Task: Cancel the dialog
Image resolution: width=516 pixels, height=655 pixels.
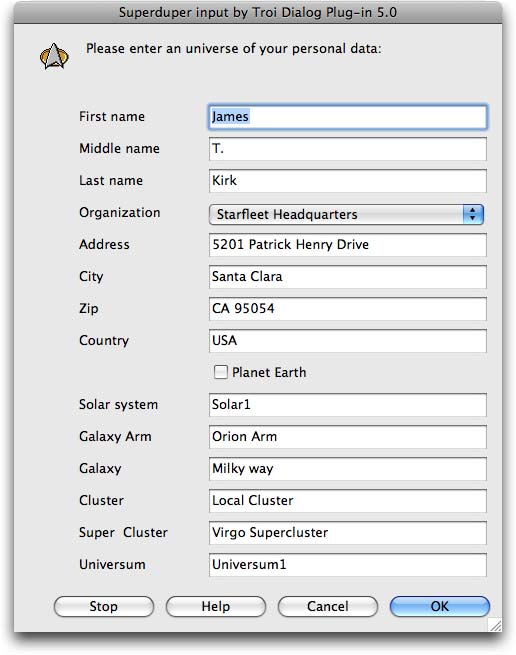Action: coord(328,606)
